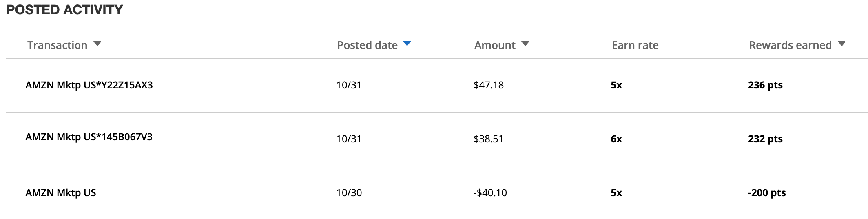Sort by Transaction column header
This screenshot has height=219, width=868.
point(58,45)
